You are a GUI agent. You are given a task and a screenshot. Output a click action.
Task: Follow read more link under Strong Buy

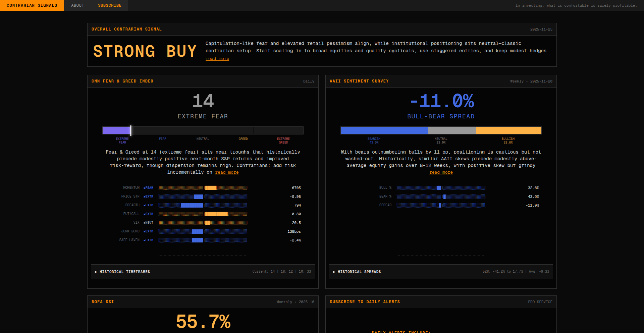pyautogui.click(x=217, y=59)
